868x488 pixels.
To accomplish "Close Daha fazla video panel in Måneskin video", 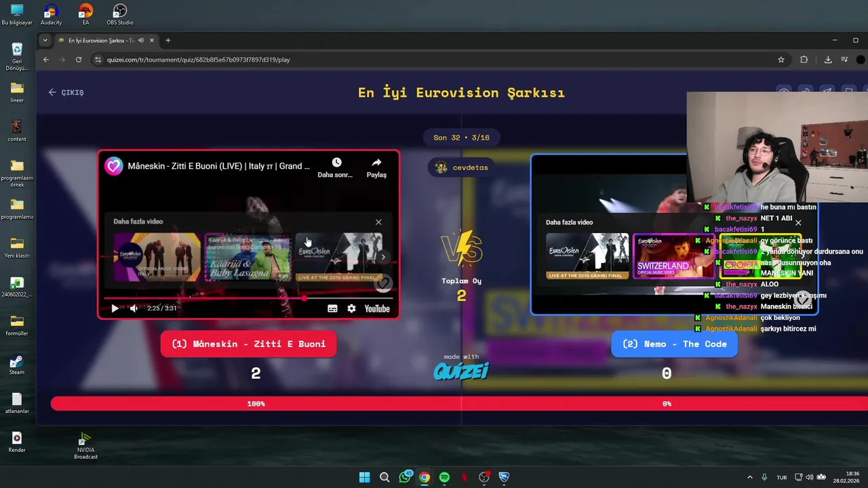I will pos(378,222).
